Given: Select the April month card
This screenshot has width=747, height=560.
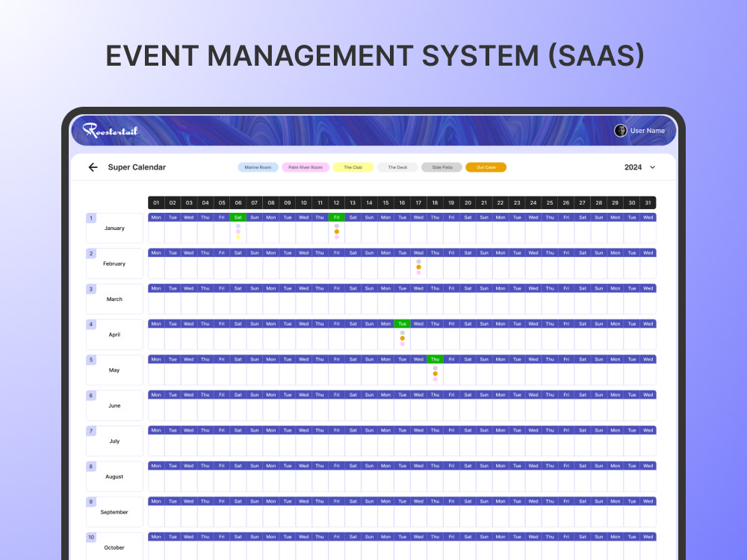Looking at the screenshot, I should pos(114,335).
